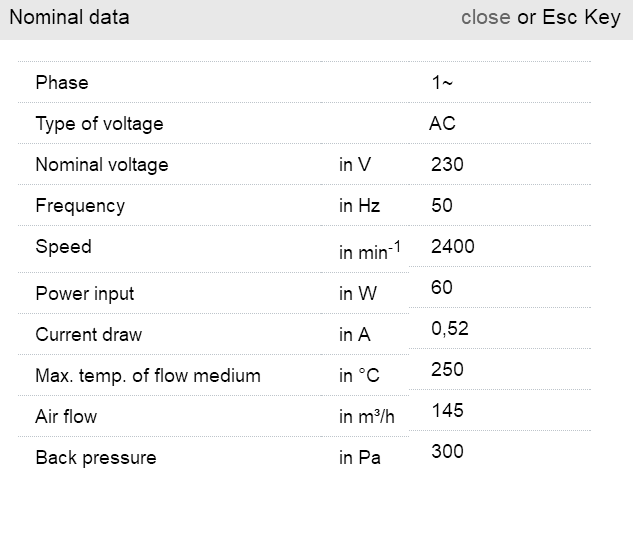Click the Nominal data title
Viewport: 633px width, 536px height.
pyautogui.click(x=69, y=17)
